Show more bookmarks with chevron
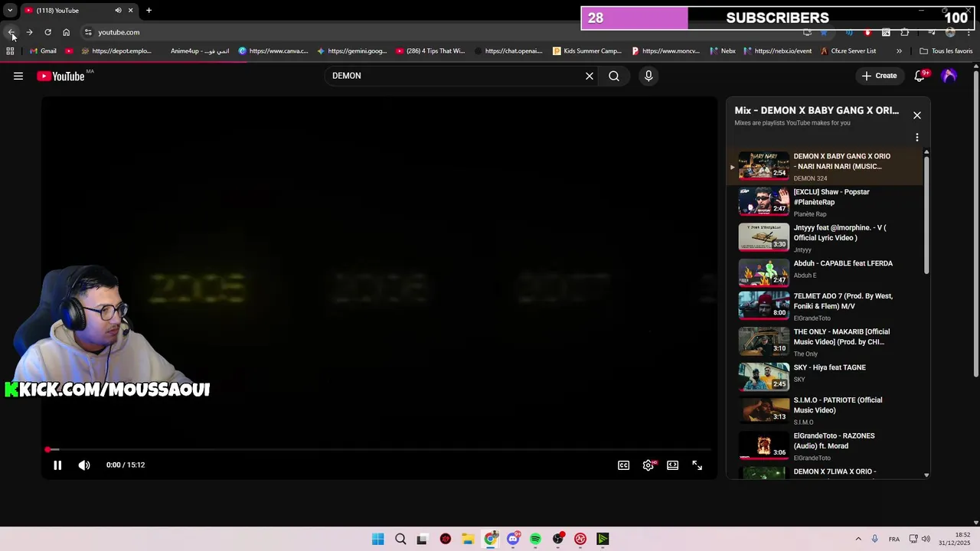This screenshot has width=980, height=551. (x=899, y=51)
